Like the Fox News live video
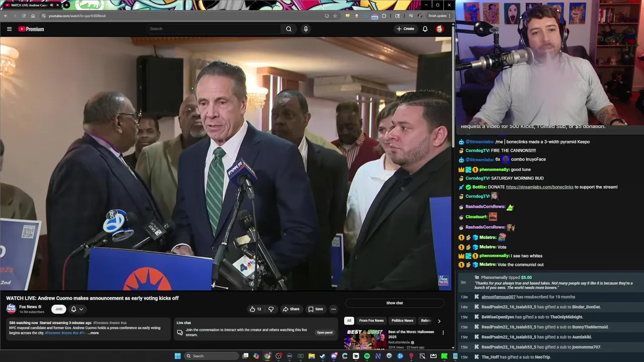The height and width of the screenshot is (362, 644). click(255, 309)
